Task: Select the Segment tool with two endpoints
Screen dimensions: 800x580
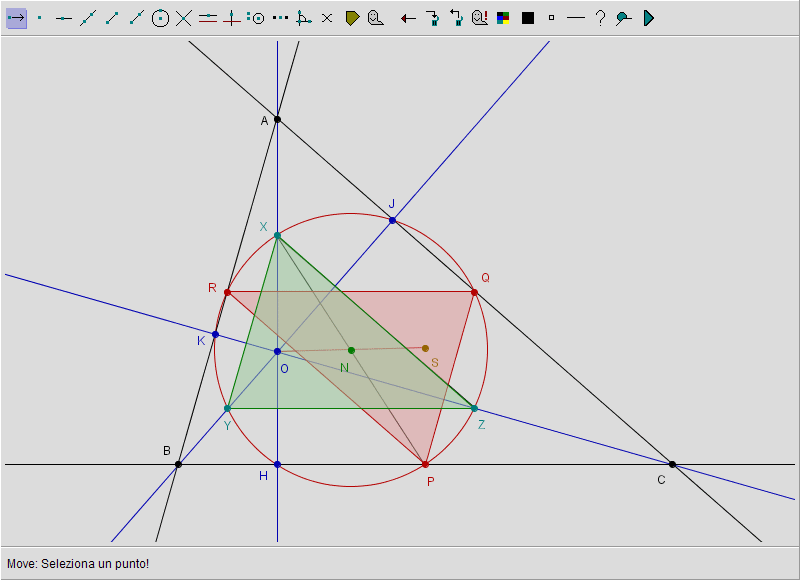Action: coord(112,18)
